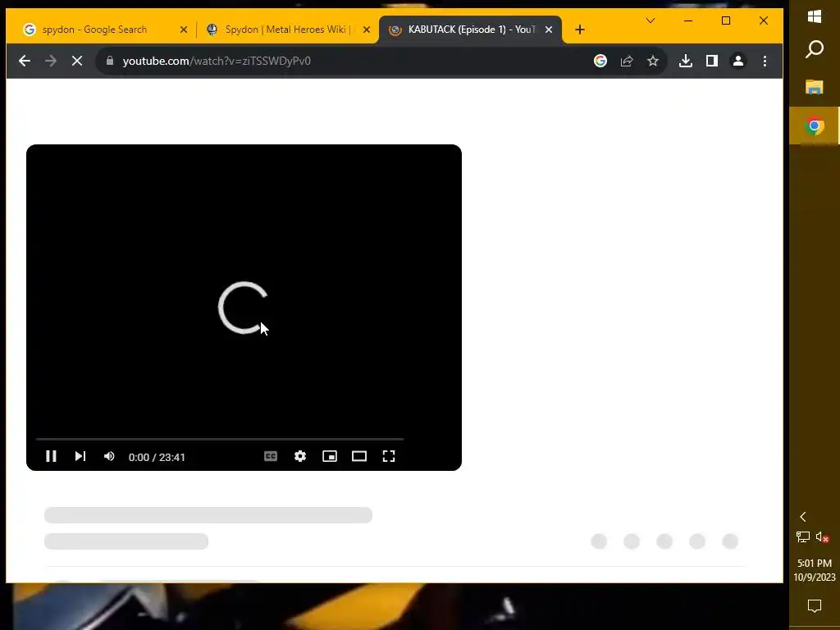Viewport: 840px width, 630px height.
Task: Open the Chrome profile menu
Action: pos(738,61)
